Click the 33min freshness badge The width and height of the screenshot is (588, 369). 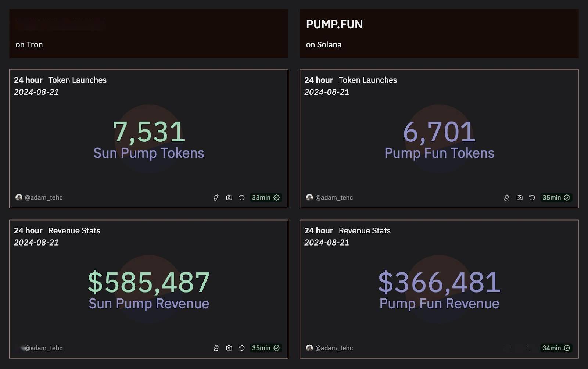pos(266,198)
